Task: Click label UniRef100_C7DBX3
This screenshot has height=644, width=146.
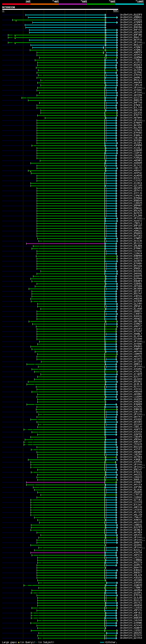Action: point(131,60)
